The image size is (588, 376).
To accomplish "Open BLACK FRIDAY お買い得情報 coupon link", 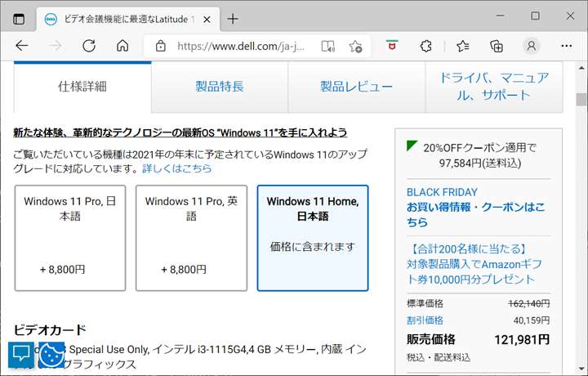I will point(475,207).
